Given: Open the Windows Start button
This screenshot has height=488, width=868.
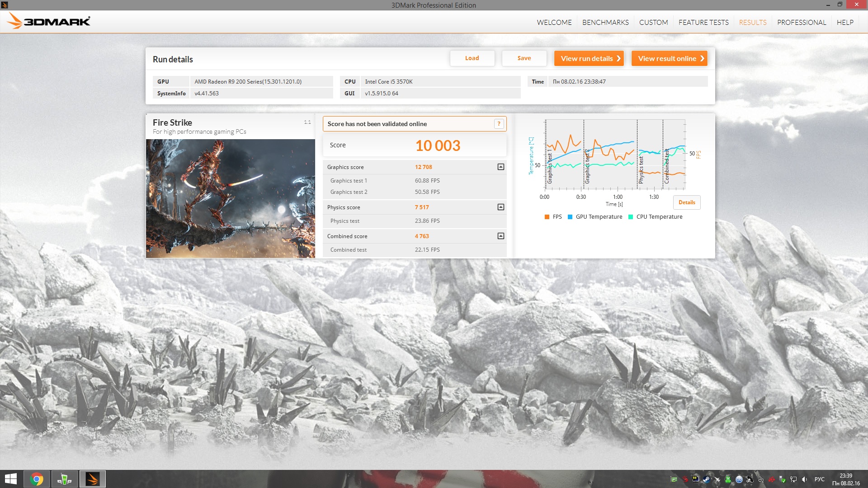Looking at the screenshot, I should click(10, 479).
